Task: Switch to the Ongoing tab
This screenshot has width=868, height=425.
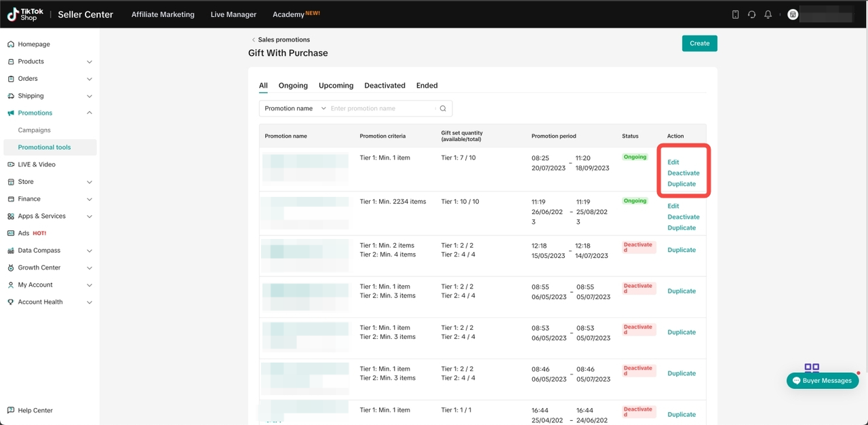Action: [x=293, y=86]
